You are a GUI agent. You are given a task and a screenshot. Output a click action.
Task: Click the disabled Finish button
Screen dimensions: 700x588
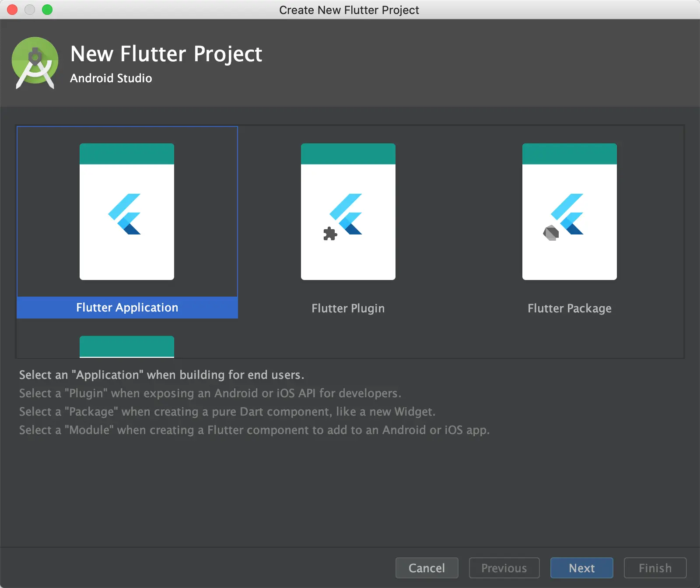tap(655, 568)
